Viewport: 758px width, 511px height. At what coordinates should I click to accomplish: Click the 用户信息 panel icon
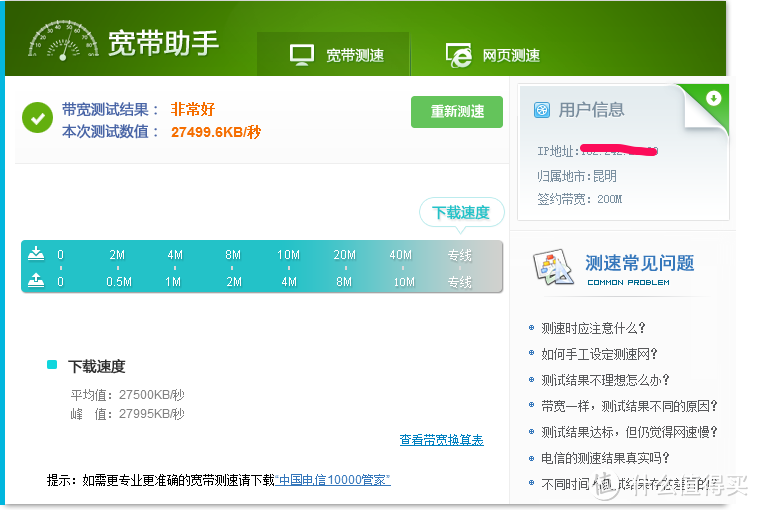541,110
